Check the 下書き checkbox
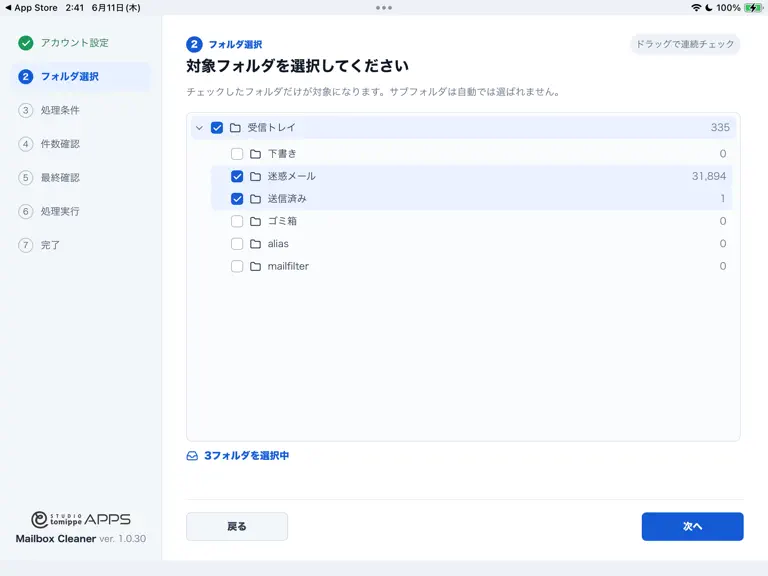The height and width of the screenshot is (576, 768). pyautogui.click(x=237, y=154)
